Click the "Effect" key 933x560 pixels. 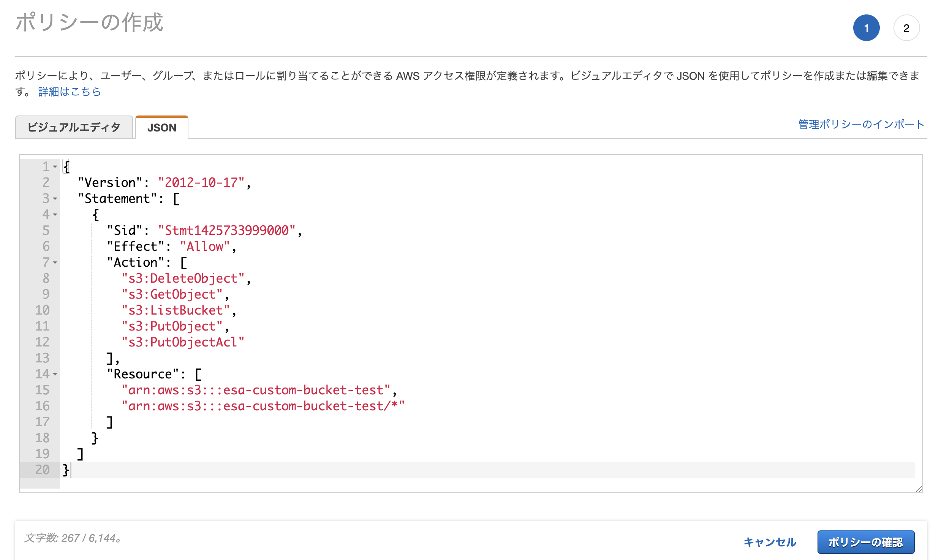coord(136,247)
